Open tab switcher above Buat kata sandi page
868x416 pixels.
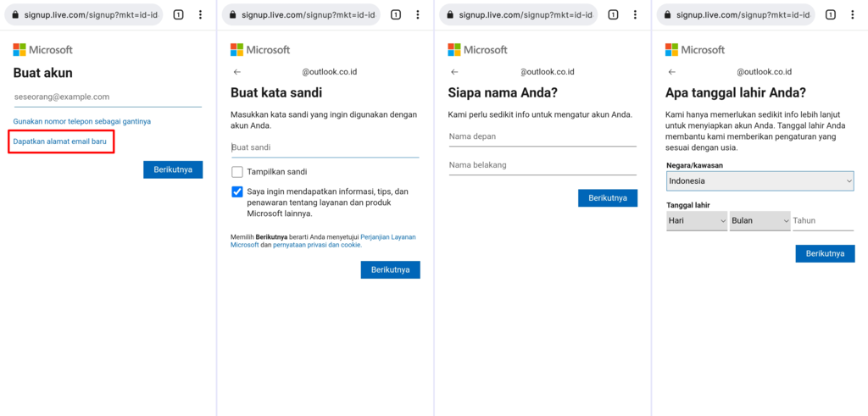coord(395,15)
